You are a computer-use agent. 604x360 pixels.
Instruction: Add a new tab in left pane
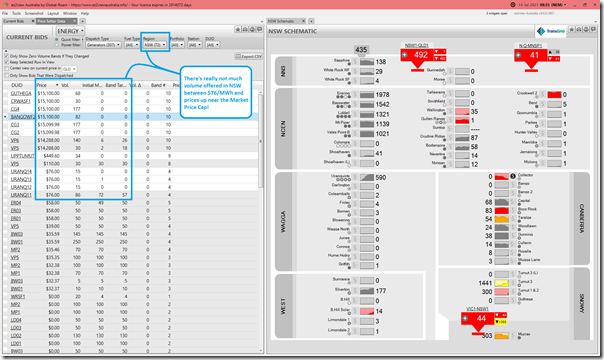pos(82,21)
